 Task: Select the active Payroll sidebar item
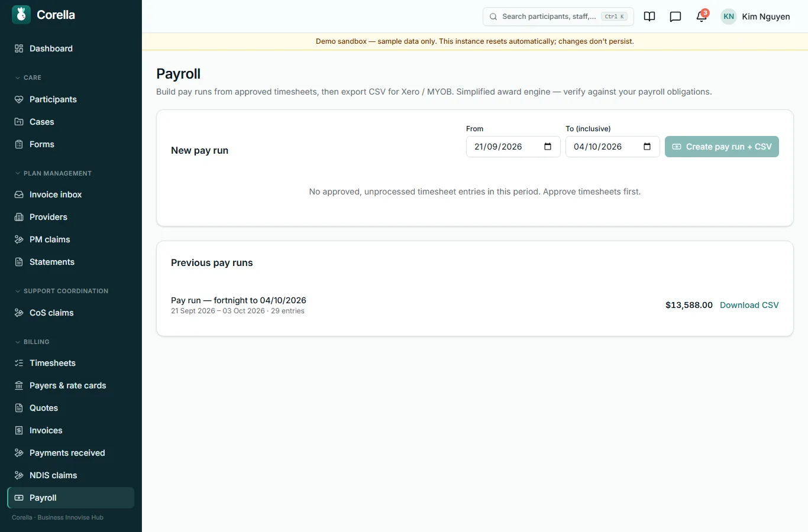pos(71,498)
